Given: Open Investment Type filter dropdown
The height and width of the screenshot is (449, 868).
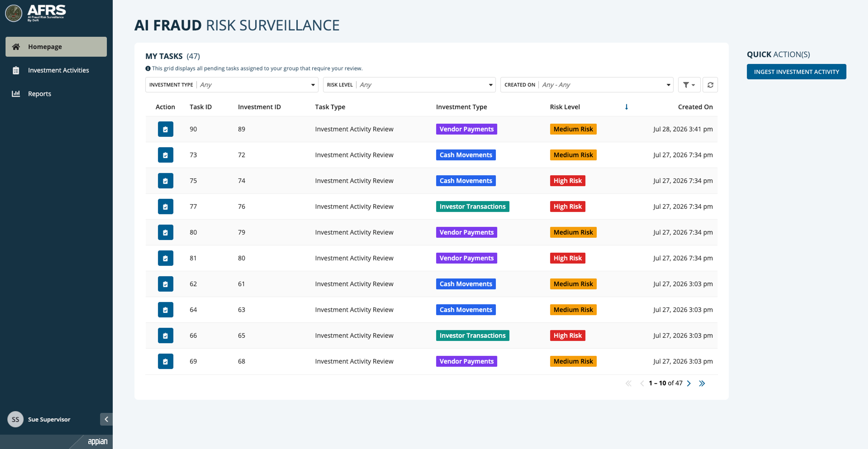Looking at the screenshot, I should tap(231, 85).
